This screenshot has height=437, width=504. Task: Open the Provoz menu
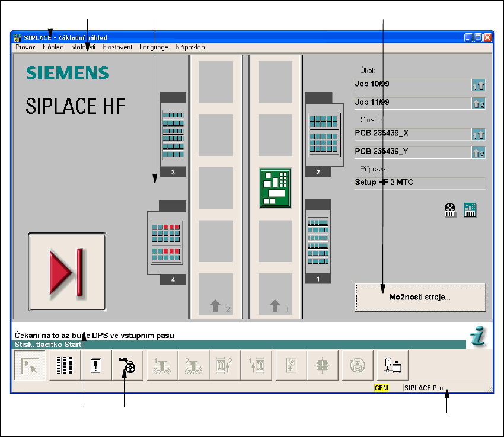(25, 47)
